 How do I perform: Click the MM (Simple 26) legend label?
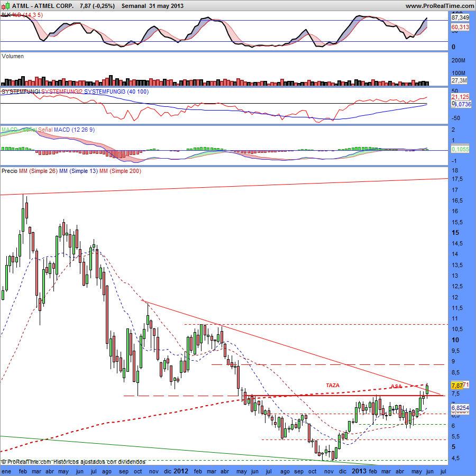[38, 171]
